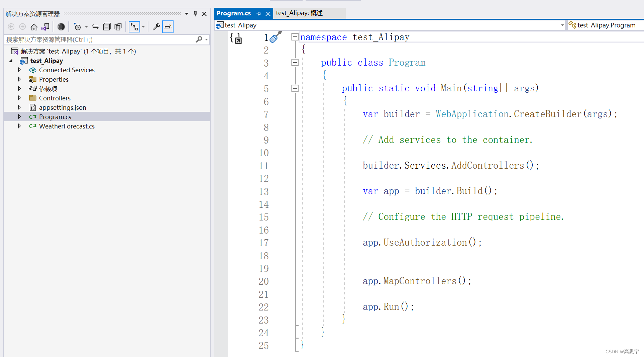Open the file nesting dropdown arrow

pos(143,27)
